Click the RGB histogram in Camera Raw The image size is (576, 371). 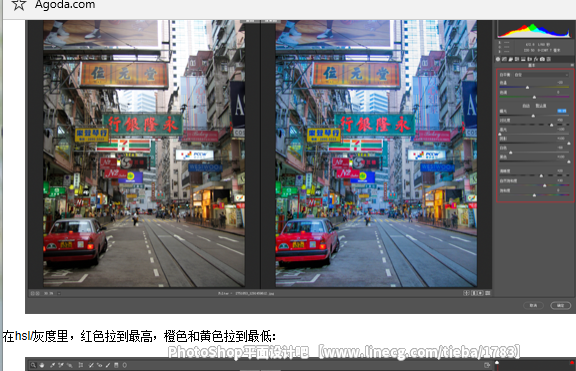[534, 29]
